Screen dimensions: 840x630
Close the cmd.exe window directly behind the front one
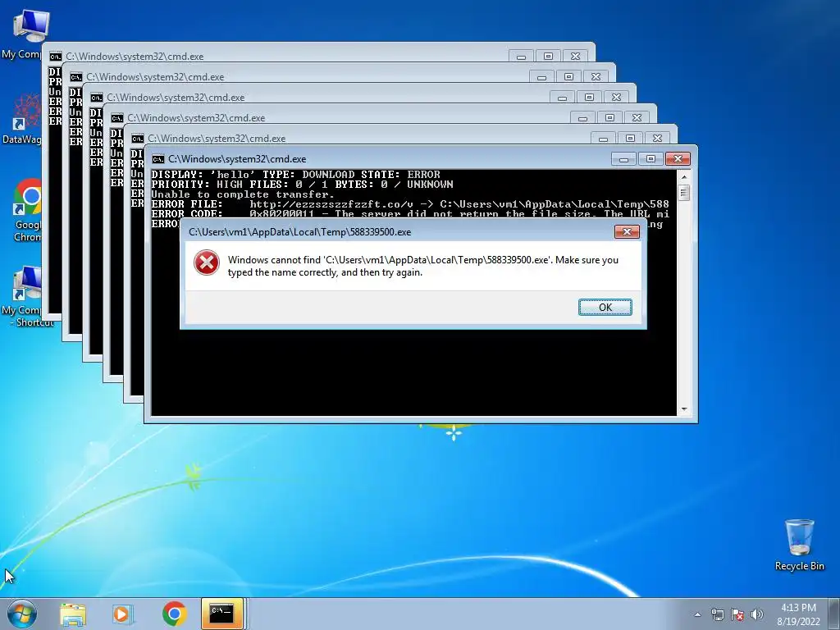click(657, 138)
